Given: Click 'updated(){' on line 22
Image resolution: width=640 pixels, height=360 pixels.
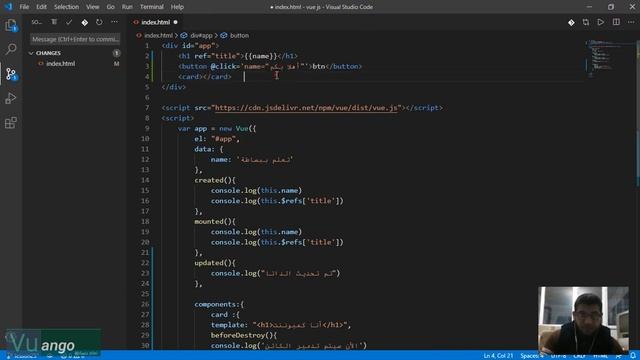Looking at the screenshot, I should point(215,263).
